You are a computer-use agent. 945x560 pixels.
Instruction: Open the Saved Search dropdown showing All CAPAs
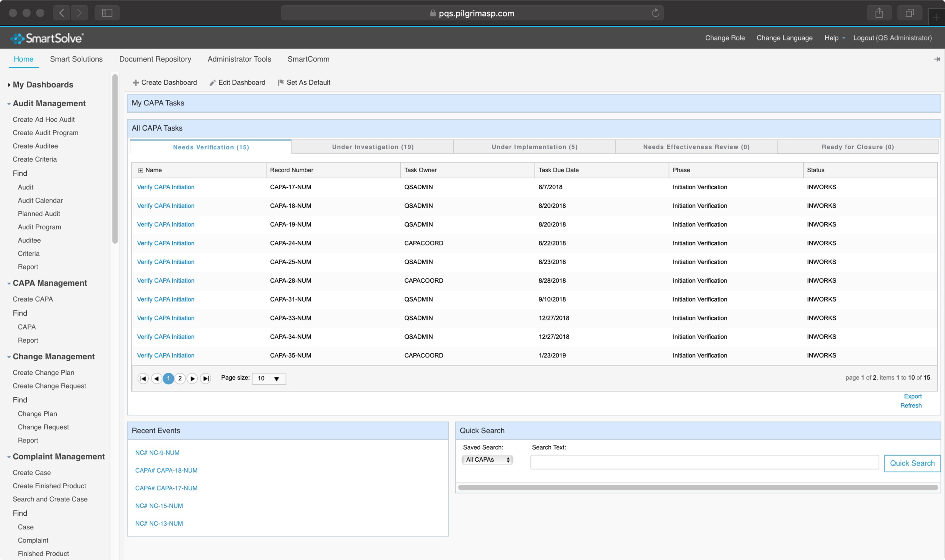[487, 460]
